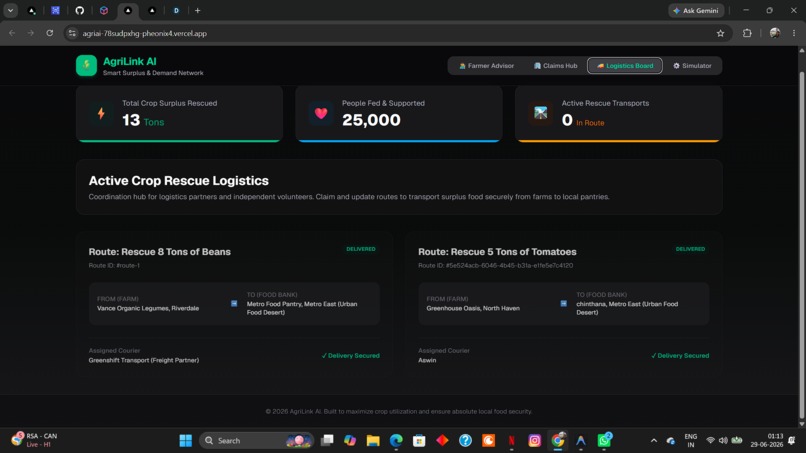Viewport: 806px width, 453px height.
Task: Open the Chrome three-dot menu
Action: (x=794, y=33)
